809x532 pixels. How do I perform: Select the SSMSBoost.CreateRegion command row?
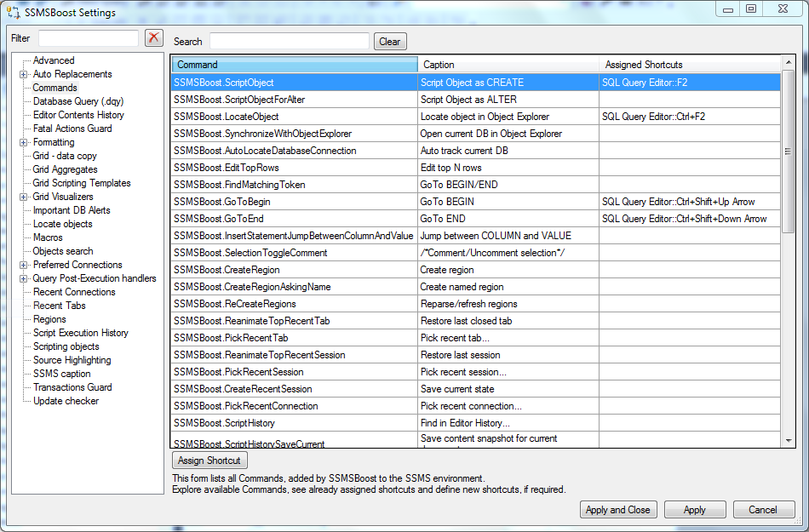(476, 270)
